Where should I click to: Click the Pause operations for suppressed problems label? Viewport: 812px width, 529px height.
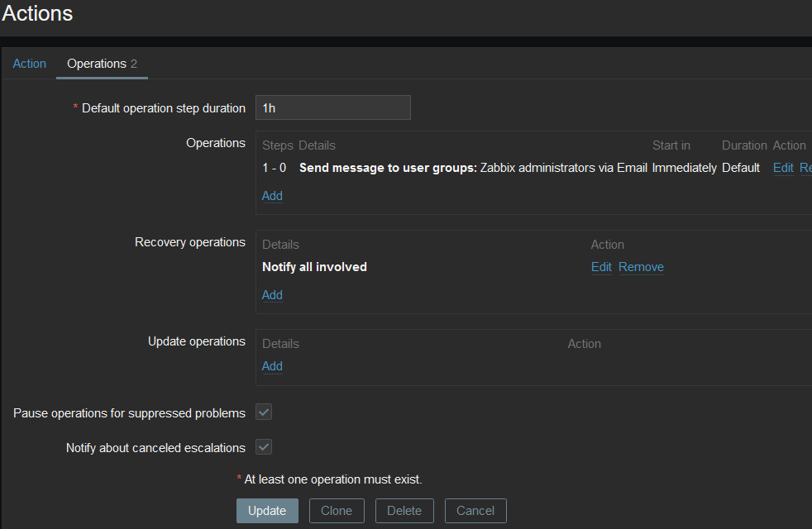pos(129,413)
